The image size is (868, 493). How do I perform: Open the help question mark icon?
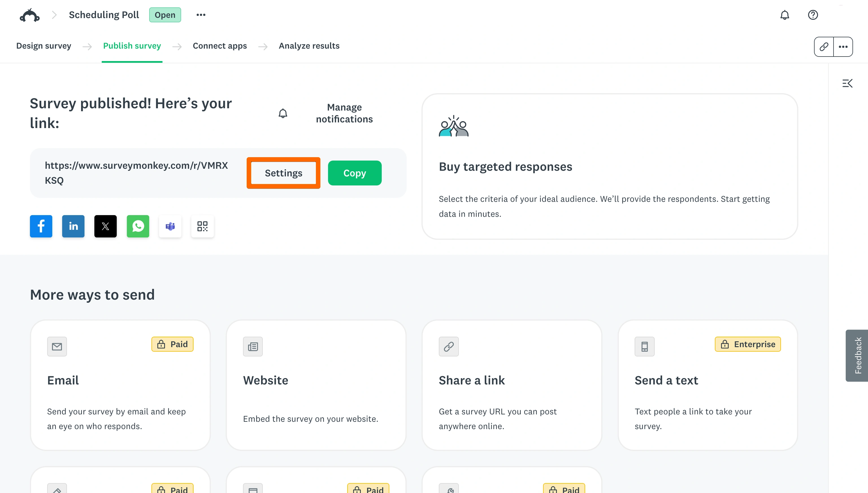coord(813,15)
